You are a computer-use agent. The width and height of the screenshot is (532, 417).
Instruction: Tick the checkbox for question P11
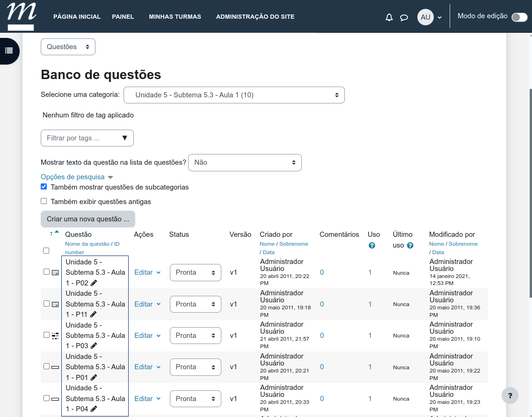pos(46,304)
